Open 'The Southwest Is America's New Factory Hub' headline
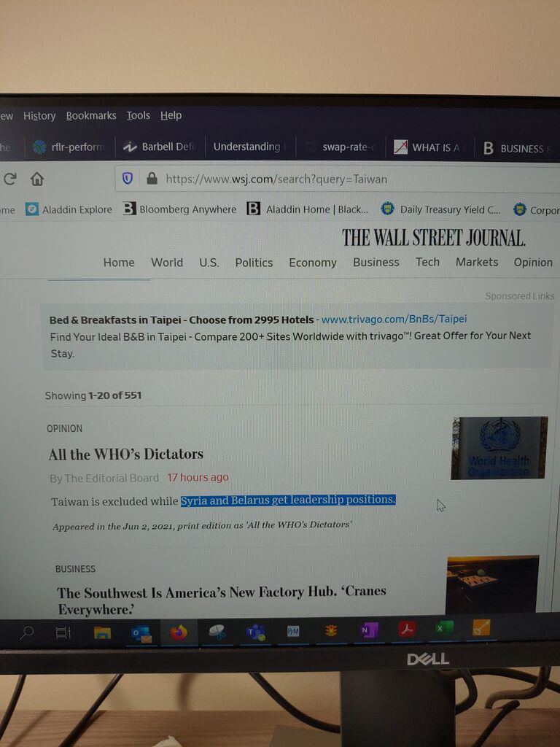560x747 pixels. point(222,600)
